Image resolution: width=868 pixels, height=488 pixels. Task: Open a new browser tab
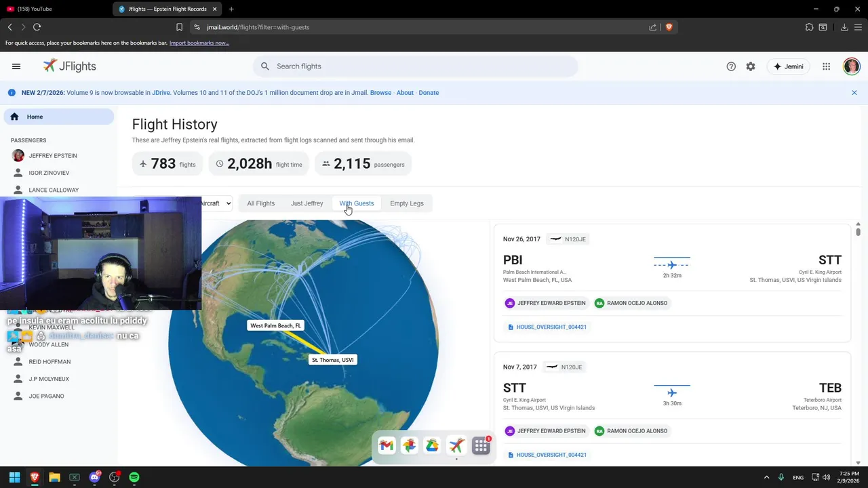tap(231, 9)
